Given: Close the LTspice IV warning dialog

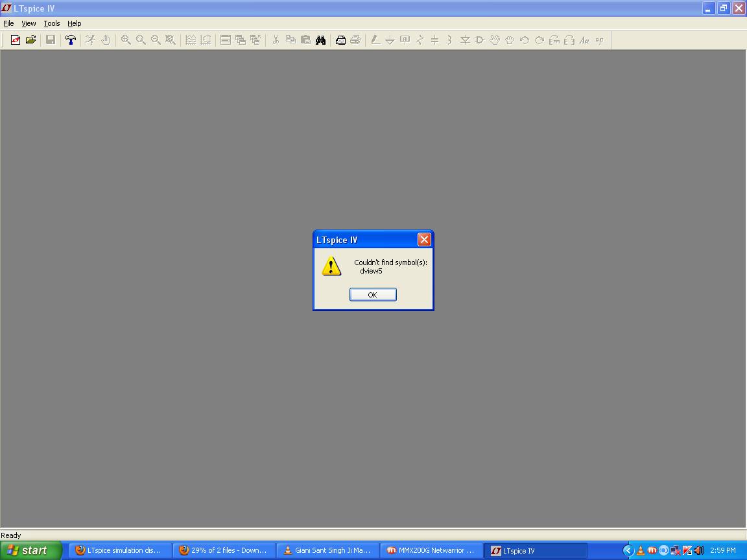Looking at the screenshot, I should 424,240.
